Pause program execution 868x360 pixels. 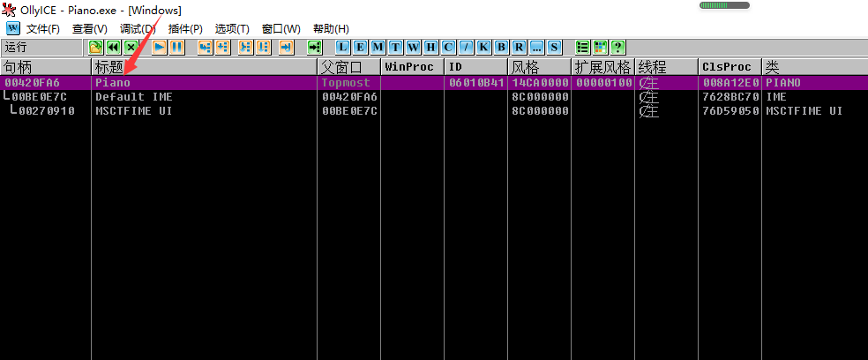point(177,47)
